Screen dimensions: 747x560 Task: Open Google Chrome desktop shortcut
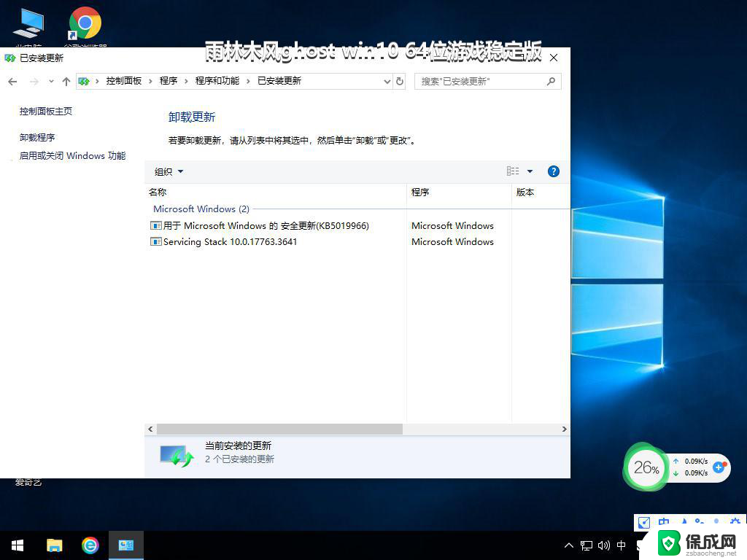[x=85, y=24]
